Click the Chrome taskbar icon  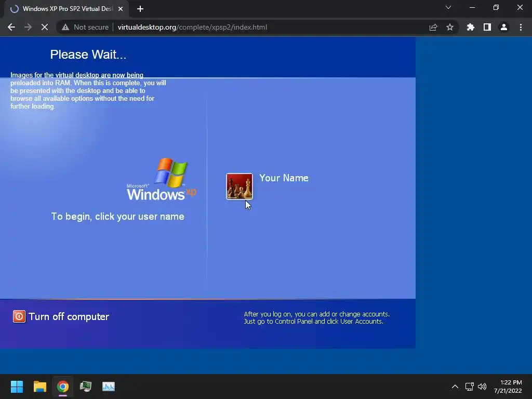tap(63, 387)
